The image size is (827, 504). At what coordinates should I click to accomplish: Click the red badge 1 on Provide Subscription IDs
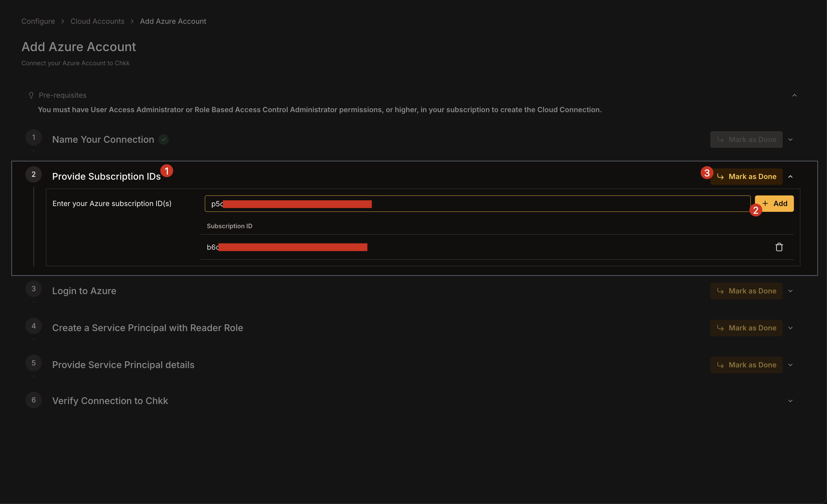[x=167, y=171]
